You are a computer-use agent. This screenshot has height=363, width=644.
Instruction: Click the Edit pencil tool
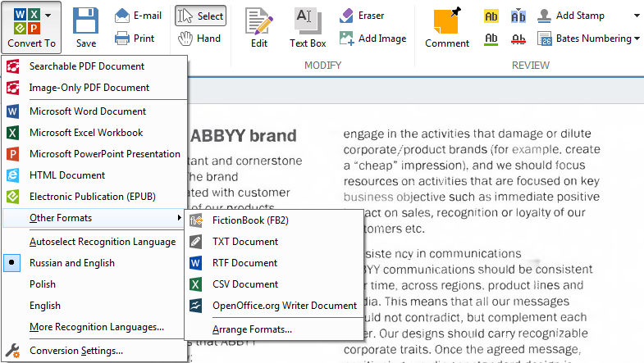259,27
